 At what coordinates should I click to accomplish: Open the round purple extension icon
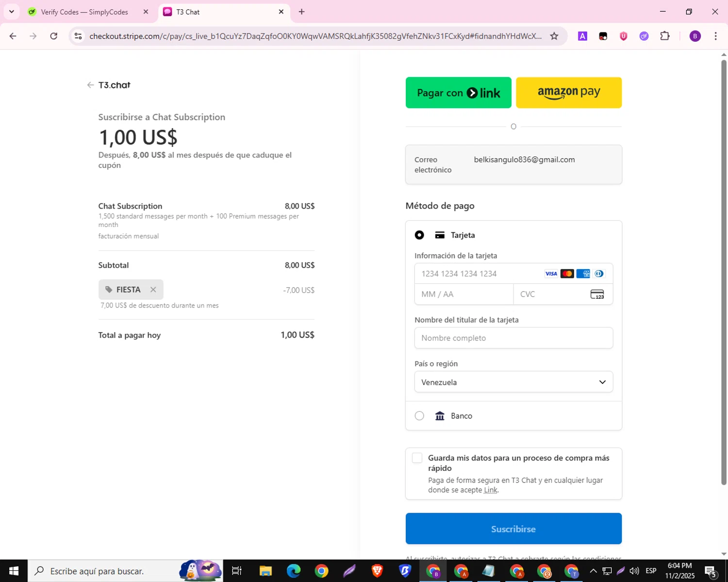point(644,36)
